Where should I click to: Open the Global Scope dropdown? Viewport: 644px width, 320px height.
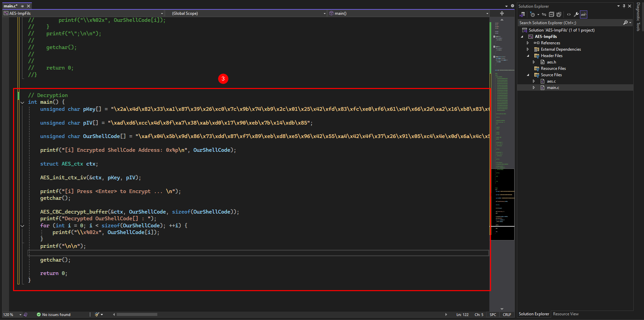[324, 13]
